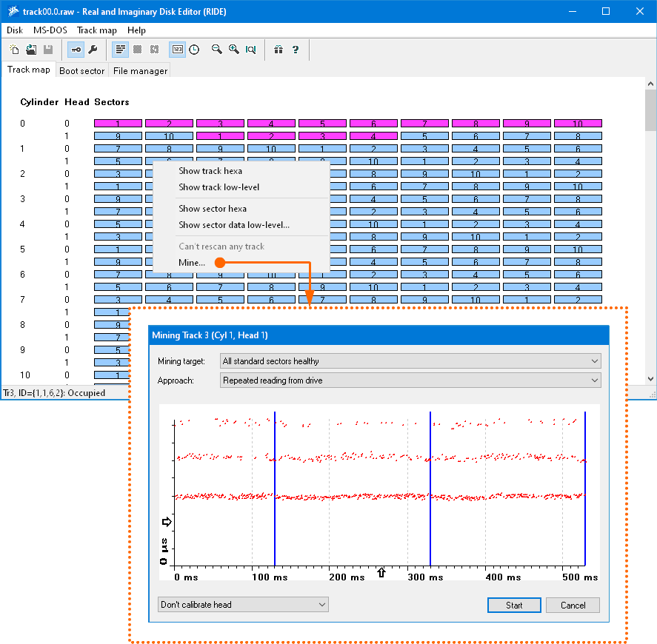The height and width of the screenshot is (644, 657).
Task: Click the zoom in magnifier icon
Action: point(233,50)
